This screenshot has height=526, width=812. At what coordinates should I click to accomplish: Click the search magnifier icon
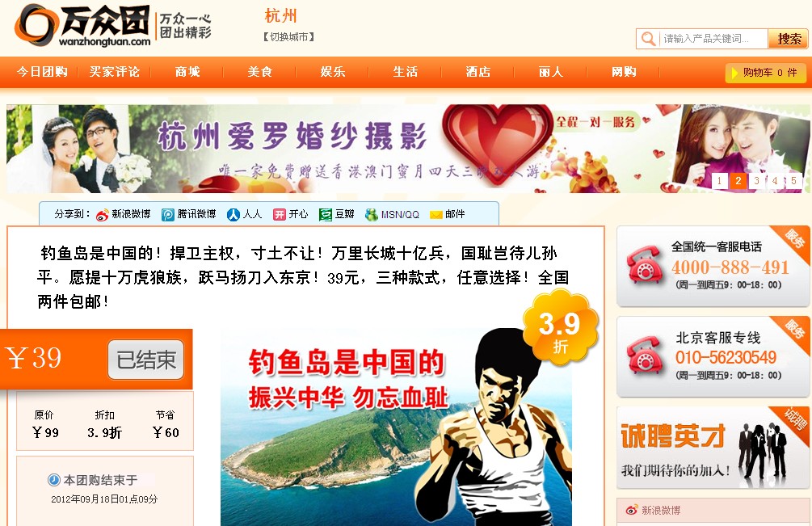coord(647,39)
